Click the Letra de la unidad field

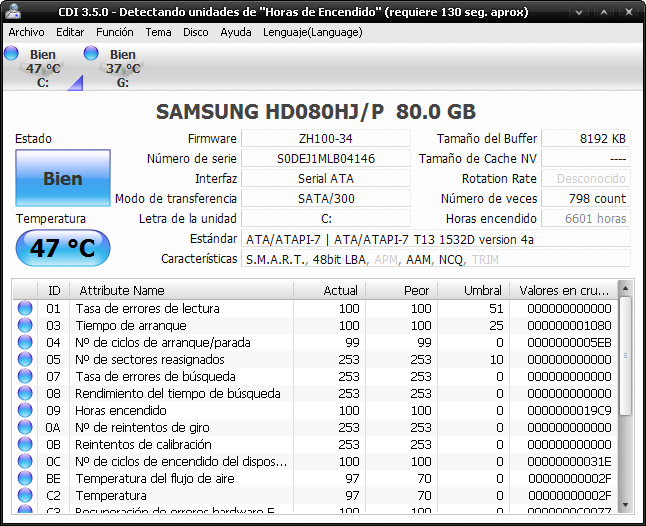(325, 218)
